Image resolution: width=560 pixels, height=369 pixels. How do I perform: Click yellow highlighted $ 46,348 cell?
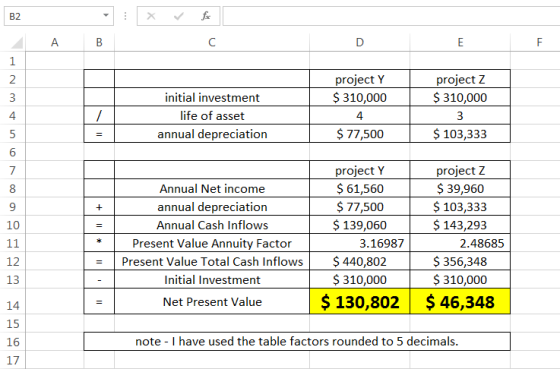coord(460,302)
